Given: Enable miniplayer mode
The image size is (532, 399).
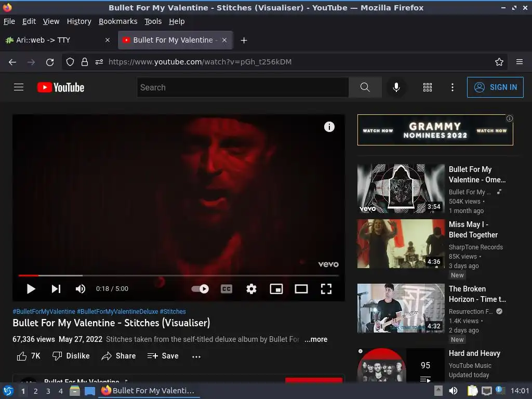Looking at the screenshot, I should click(x=276, y=289).
